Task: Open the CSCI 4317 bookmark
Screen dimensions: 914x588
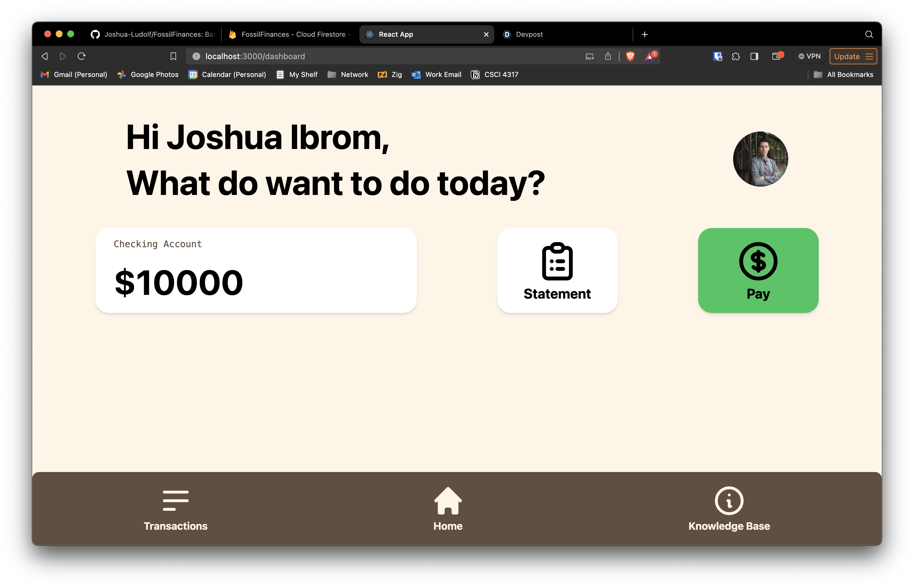Action: 495,75
